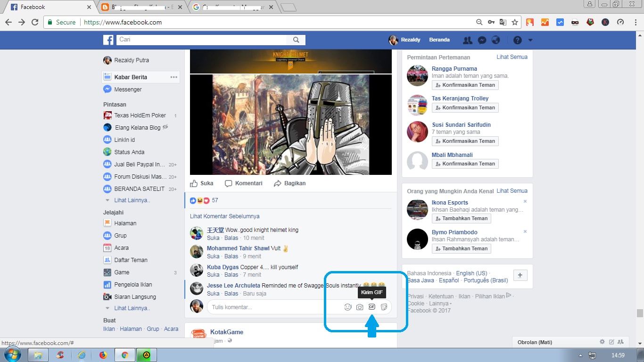Attach a photo via the camera icon

360,307
